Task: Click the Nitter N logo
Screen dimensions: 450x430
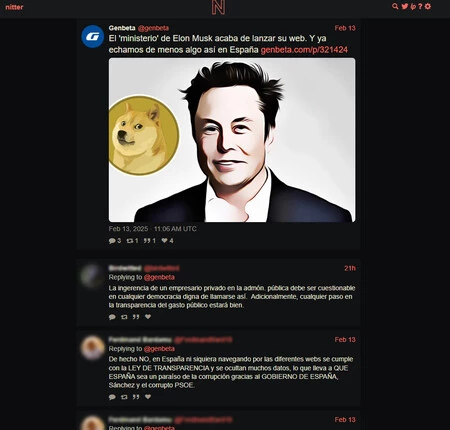Action: [218, 7]
